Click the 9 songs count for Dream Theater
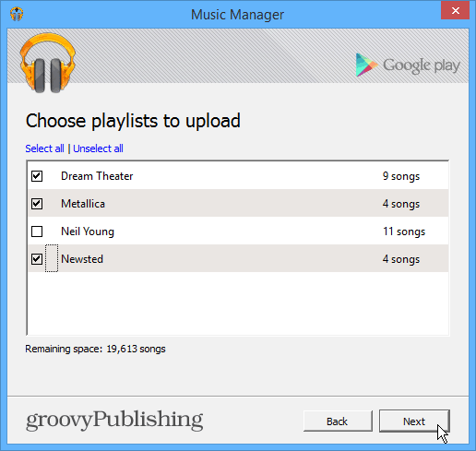The width and height of the screenshot is (476, 451). point(401,176)
